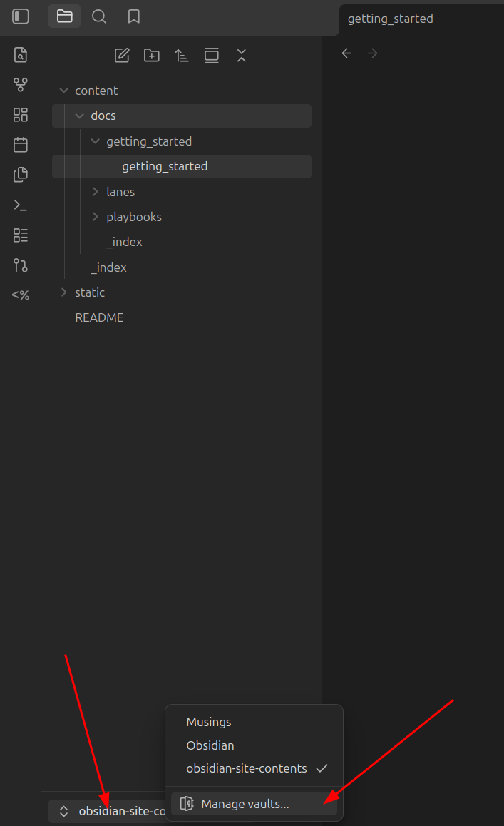Open the command palette terminal icon
This screenshot has width=504, height=826.
(21, 205)
